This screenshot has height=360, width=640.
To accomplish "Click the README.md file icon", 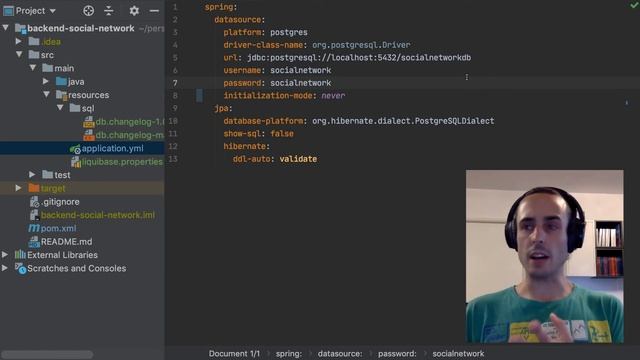I will [x=34, y=242].
